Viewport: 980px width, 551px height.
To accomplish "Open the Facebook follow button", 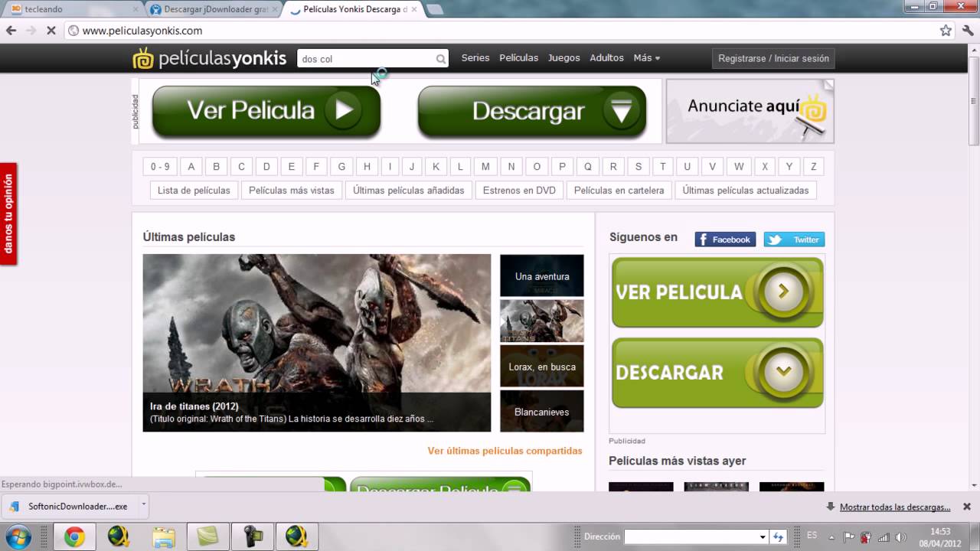I will [725, 240].
